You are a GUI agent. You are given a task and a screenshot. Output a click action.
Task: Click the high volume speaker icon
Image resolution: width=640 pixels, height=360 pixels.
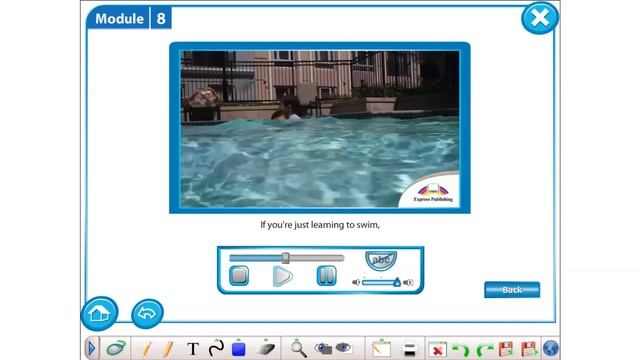[408, 282]
